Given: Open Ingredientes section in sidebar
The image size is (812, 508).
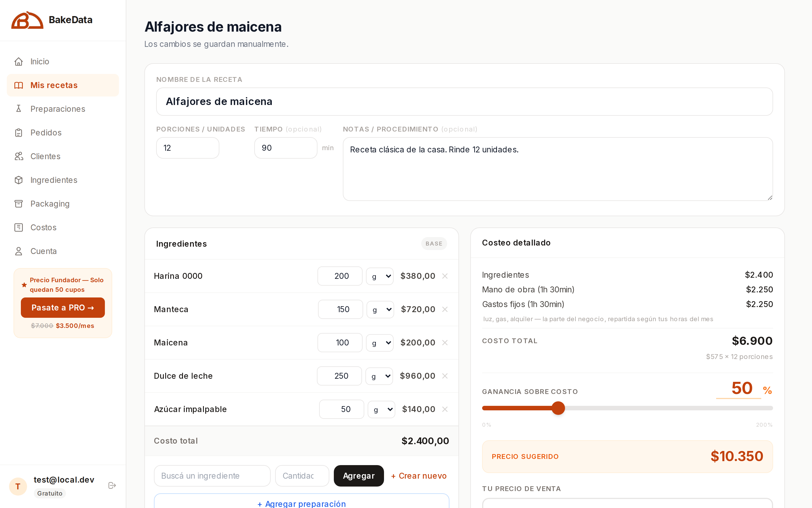Looking at the screenshot, I should [x=63, y=180].
